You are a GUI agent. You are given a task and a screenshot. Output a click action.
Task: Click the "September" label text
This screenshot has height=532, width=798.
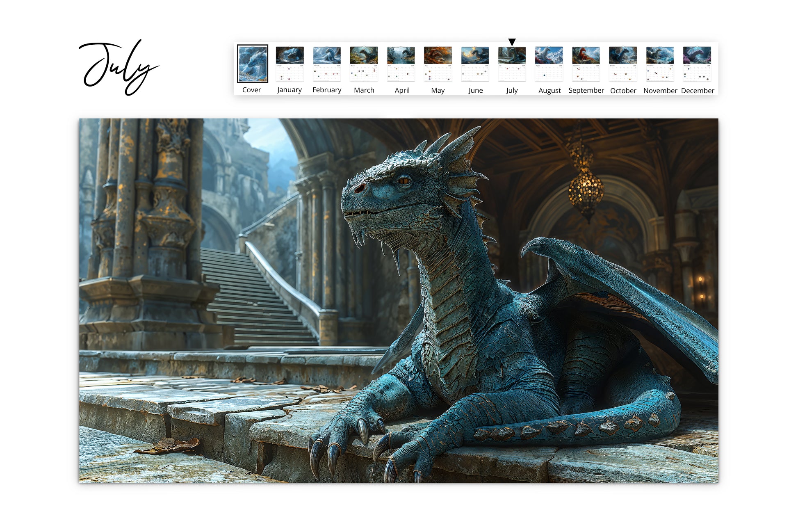point(586,90)
